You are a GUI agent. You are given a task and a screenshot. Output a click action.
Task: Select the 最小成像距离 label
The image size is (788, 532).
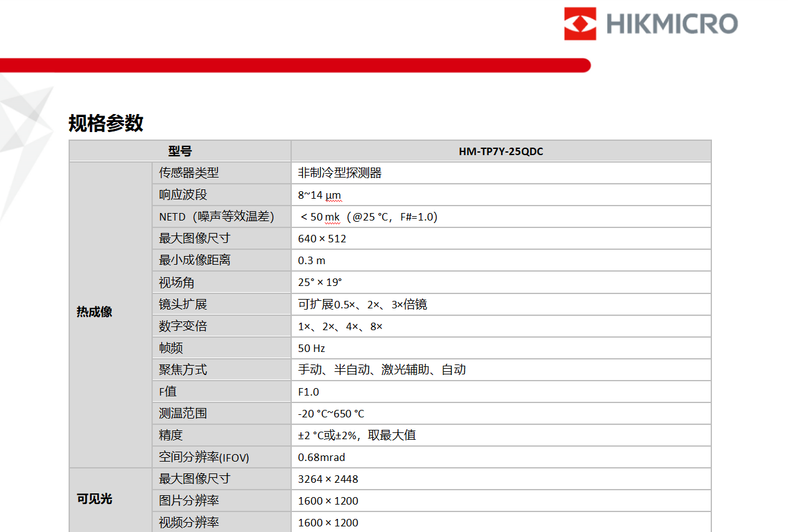click(x=195, y=260)
